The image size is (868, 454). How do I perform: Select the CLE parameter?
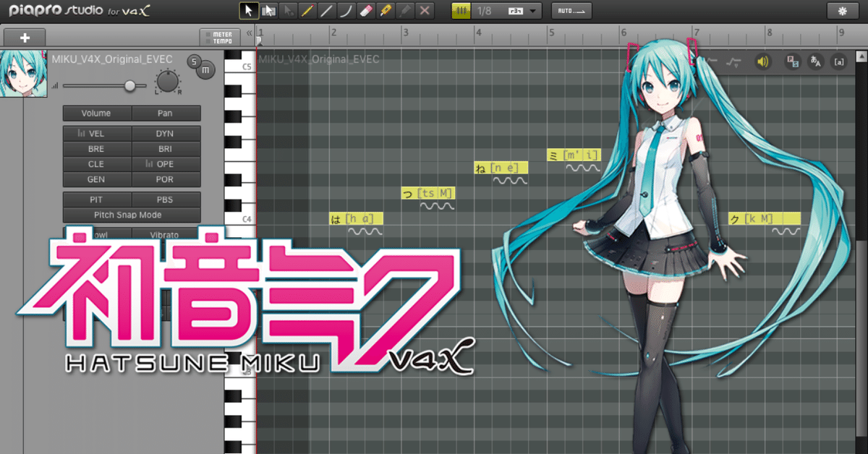click(96, 164)
